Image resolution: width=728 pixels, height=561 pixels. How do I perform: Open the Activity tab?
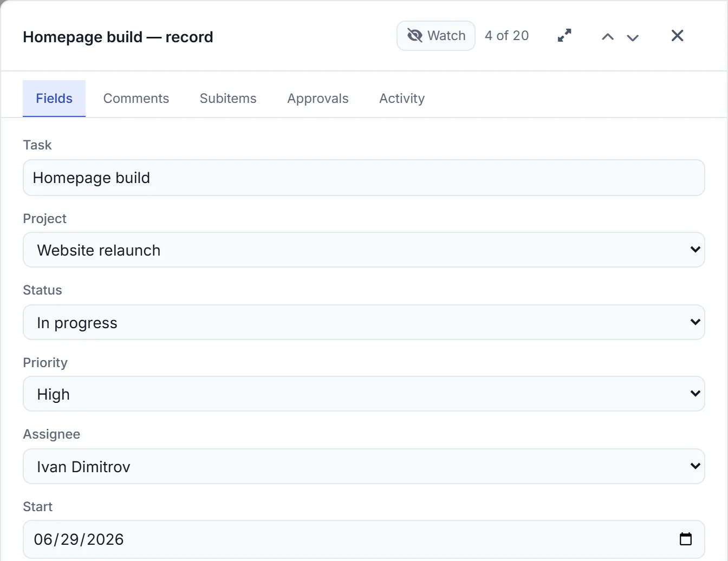pos(402,99)
